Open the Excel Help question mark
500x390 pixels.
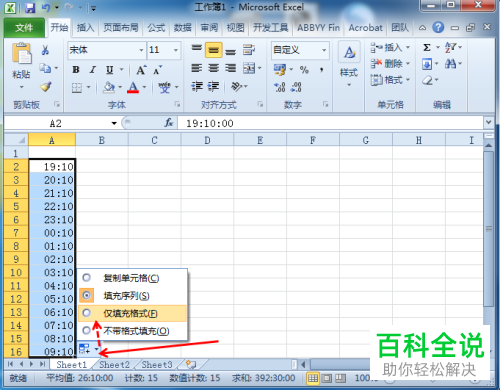438,27
